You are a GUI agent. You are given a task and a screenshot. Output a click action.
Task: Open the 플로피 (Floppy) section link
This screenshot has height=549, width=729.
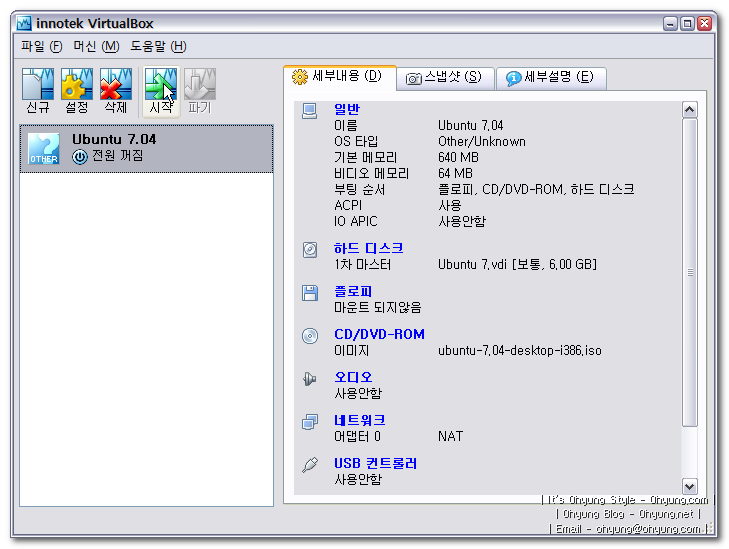353,291
